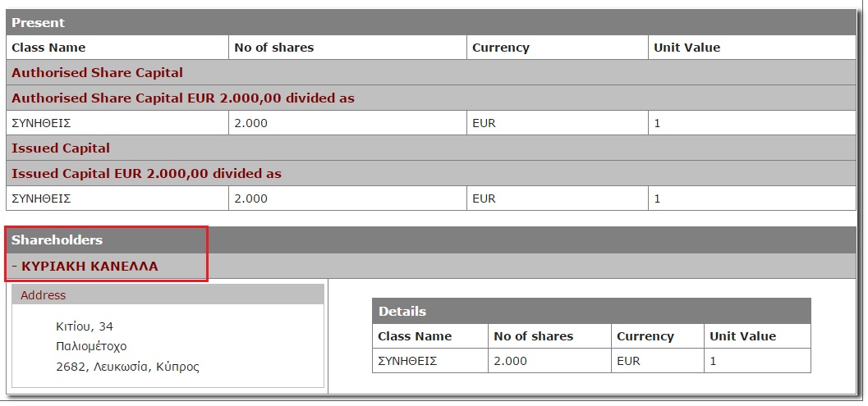Click the address line 'Κιτίου, 34'
This screenshot has width=868, height=406.
click(85, 326)
